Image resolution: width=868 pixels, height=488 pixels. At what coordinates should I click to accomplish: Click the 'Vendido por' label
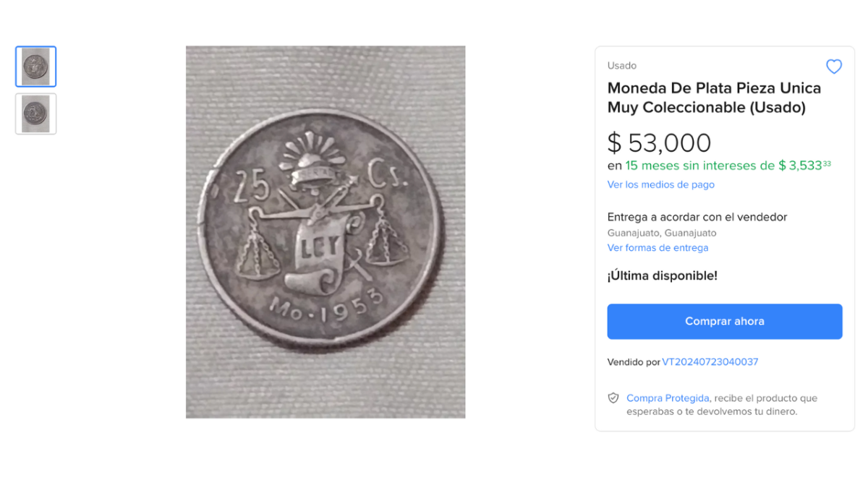(633, 361)
